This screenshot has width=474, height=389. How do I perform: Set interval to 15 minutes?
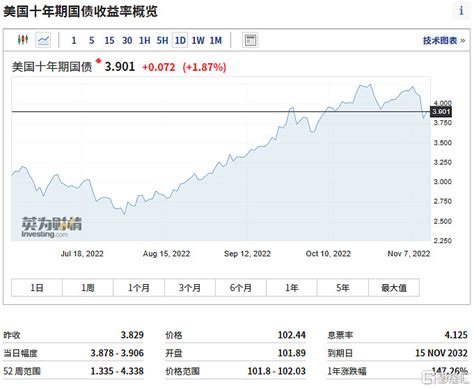point(109,41)
